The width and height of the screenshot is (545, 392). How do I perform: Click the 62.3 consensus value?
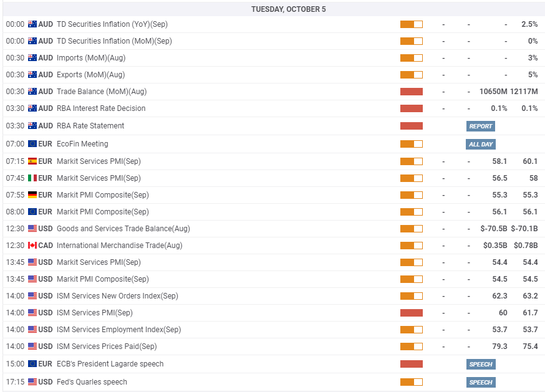500,296
